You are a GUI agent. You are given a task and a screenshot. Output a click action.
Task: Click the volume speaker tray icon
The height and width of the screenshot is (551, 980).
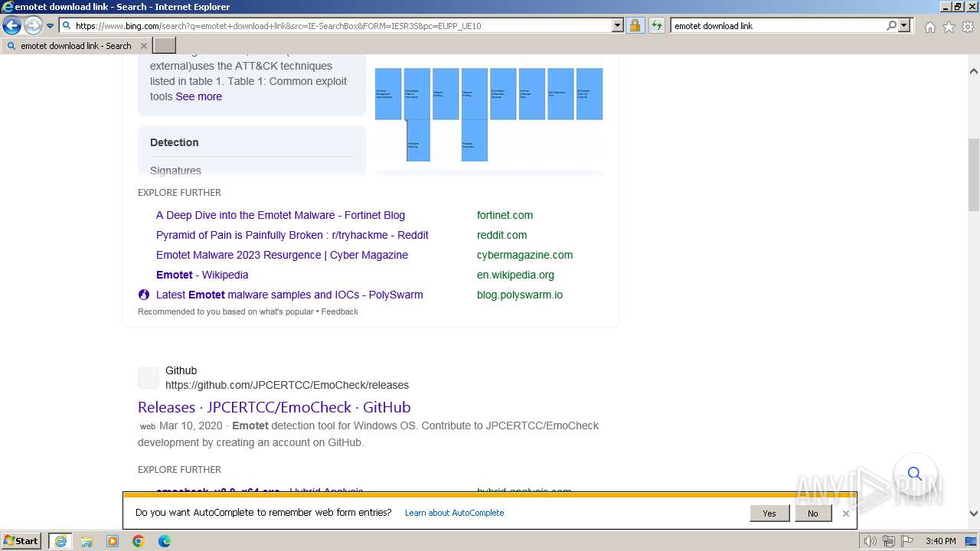click(871, 541)
